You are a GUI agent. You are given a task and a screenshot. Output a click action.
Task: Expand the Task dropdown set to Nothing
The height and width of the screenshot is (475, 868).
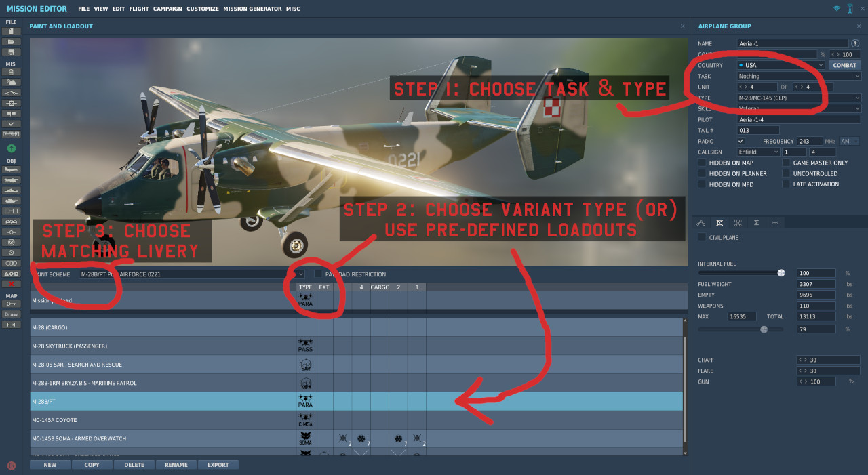tap(799, 77)
